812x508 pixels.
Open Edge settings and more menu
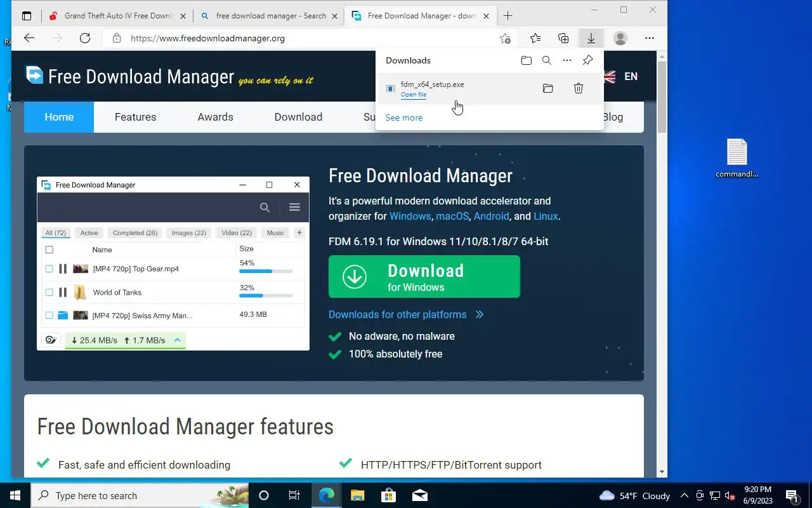(648, 38)
